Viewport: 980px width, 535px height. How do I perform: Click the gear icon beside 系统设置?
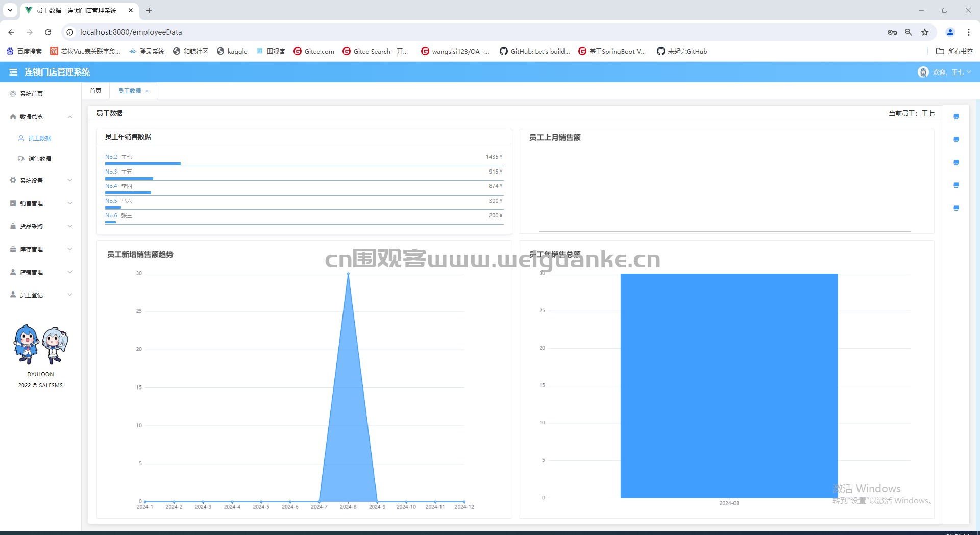click(x=13, y=180)
